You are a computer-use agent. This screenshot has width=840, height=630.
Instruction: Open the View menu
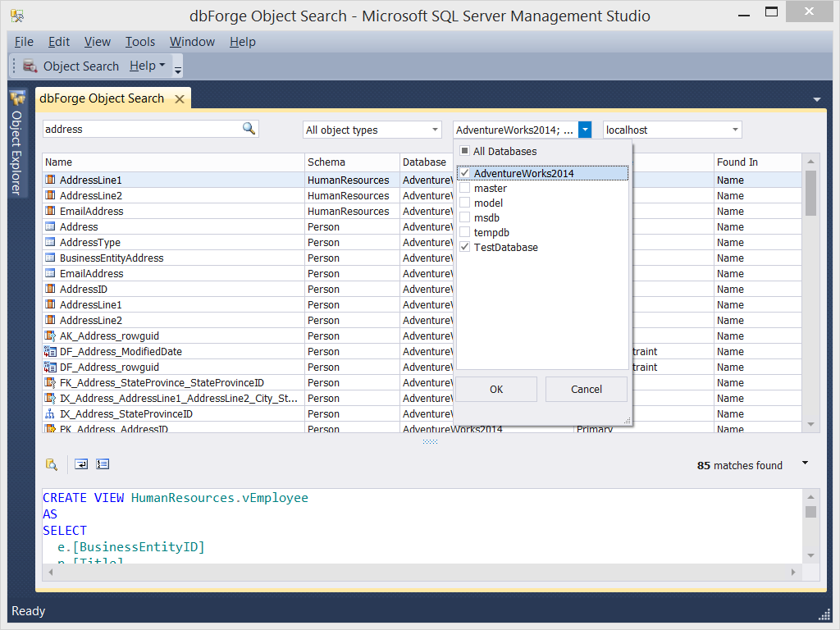click(x=97, y=42)
